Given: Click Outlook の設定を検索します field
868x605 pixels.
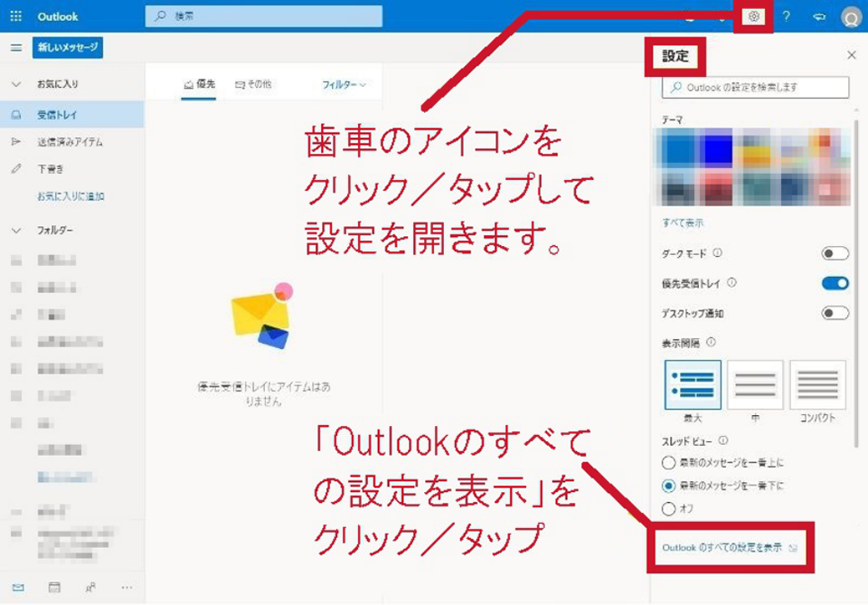Looking at the screenshot, I should coord(755,88).
